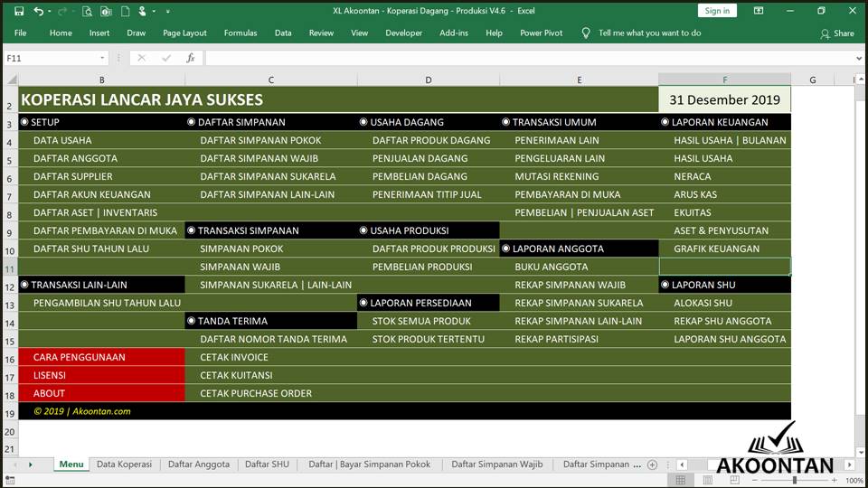Switch to Daftar Anggota sheet tab
Viewport: 868px width, 488px height.
tap(199, 465)
